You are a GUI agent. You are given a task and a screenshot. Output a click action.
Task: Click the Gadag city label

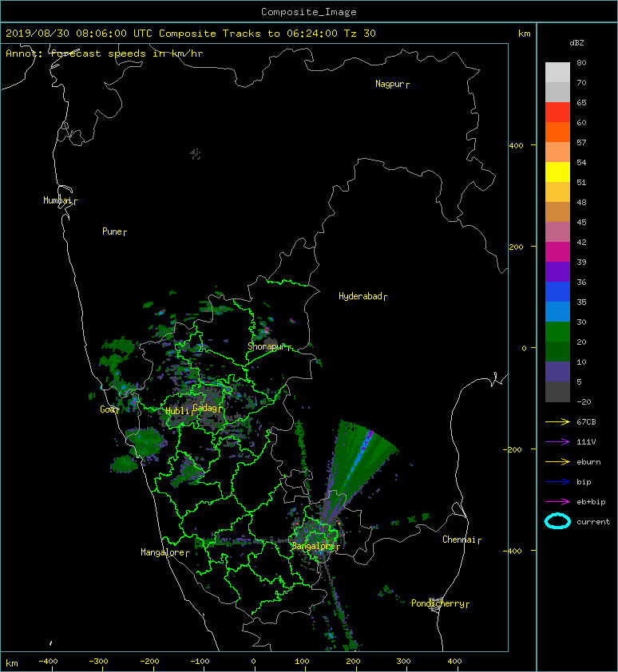point(205,408)
